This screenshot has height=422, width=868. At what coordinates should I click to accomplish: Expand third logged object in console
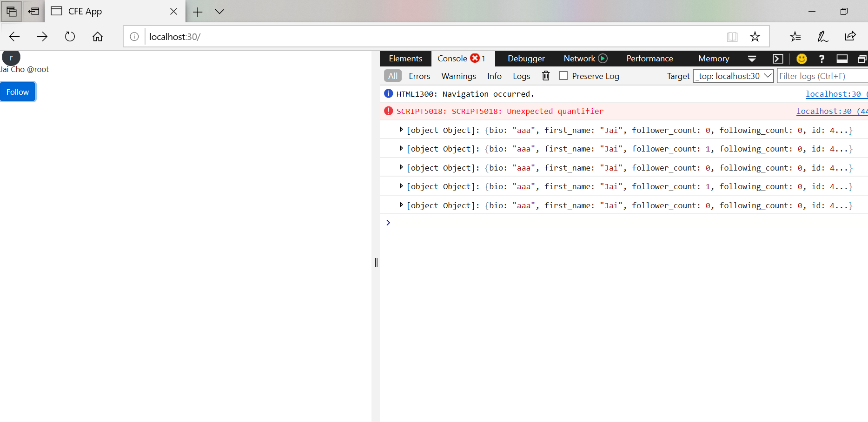point(401,167)
